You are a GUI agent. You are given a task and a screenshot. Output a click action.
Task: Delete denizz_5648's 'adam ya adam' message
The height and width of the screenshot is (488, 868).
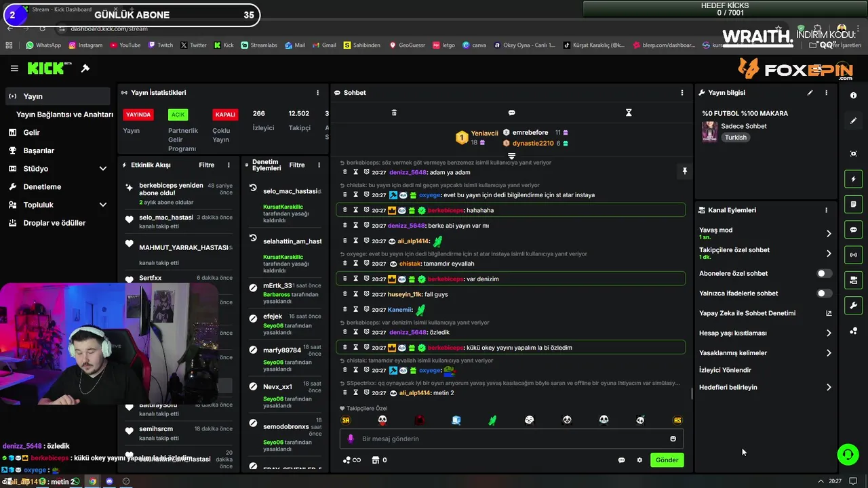coord(344,172)
